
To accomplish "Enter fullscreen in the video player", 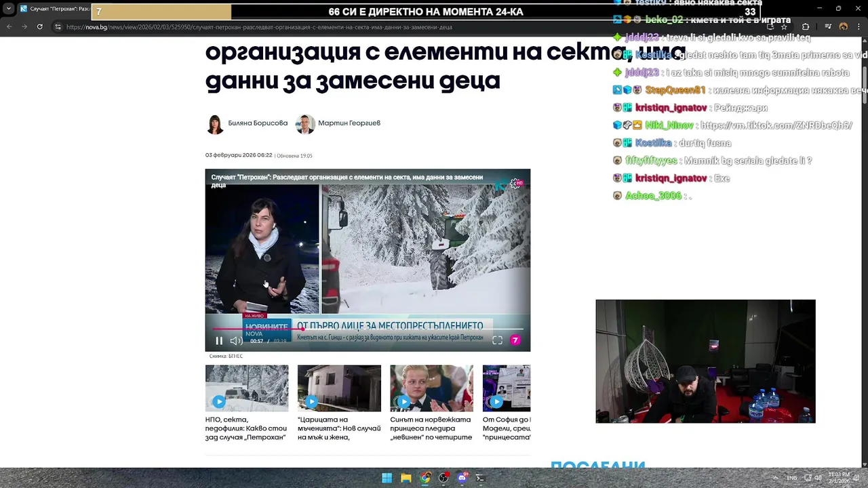I will tap(497, 340).
